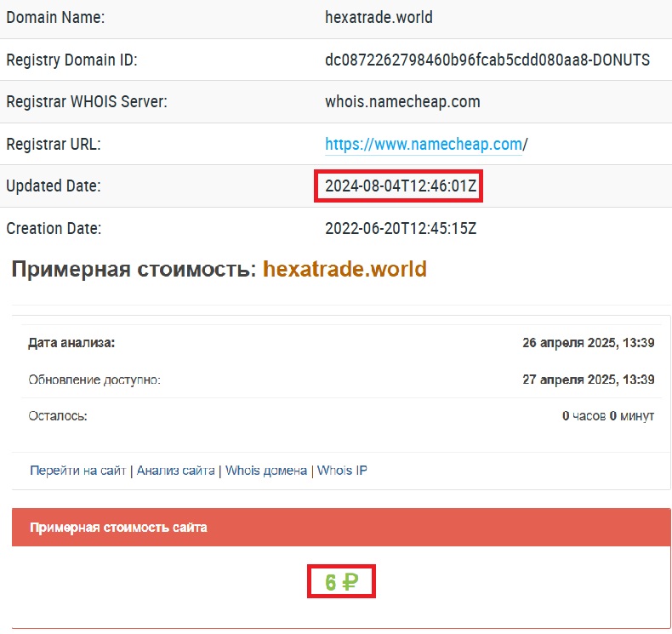Click the 'Registrar WHOIS Server:' label
The width and height of the screenshot is (672, 634).
tap(87, 102)
